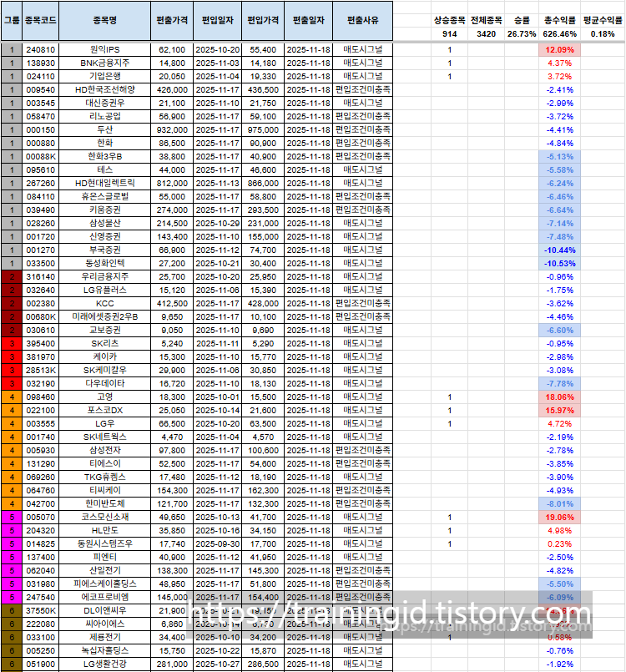
Task: Select the 총수익률 header cell
Action: pos(559,20)
